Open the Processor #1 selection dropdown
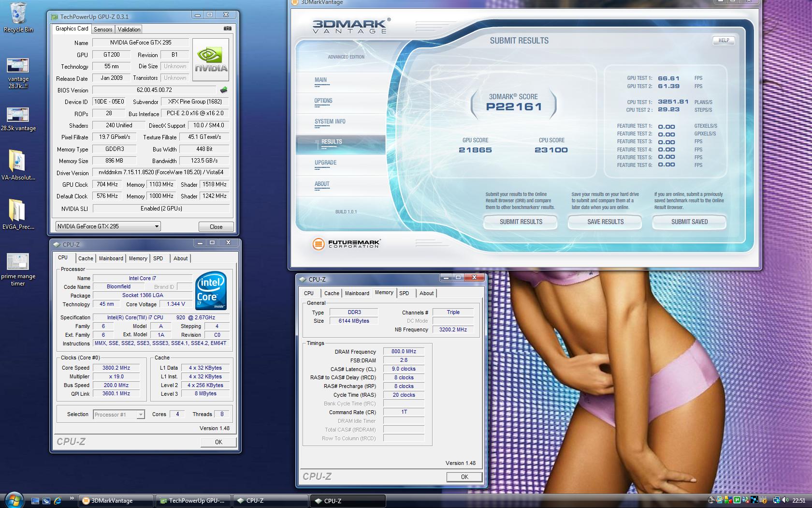Screen dimensions: 812x508 (118, 415)
